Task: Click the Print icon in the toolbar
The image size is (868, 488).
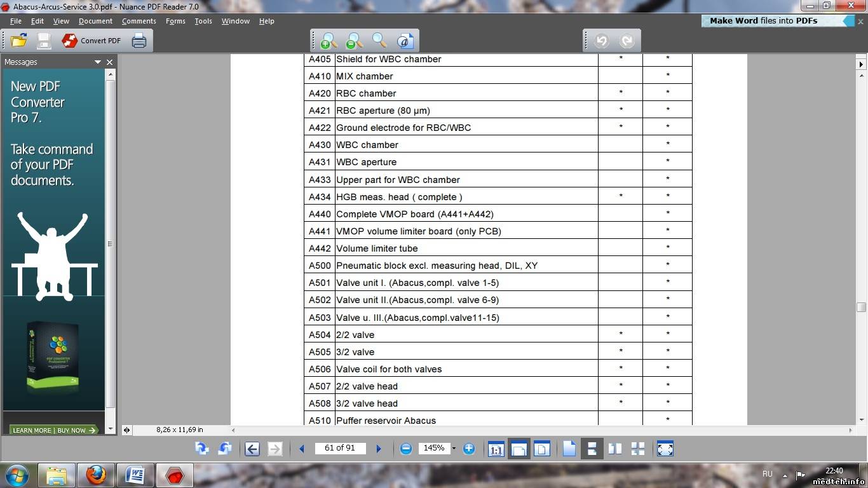Action: click(139, 41)
